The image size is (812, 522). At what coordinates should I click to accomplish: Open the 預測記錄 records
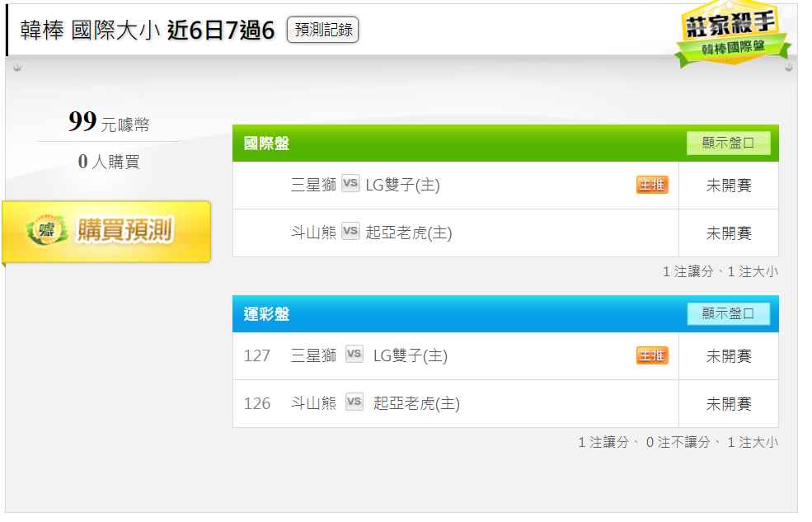(x=323, y=30)
